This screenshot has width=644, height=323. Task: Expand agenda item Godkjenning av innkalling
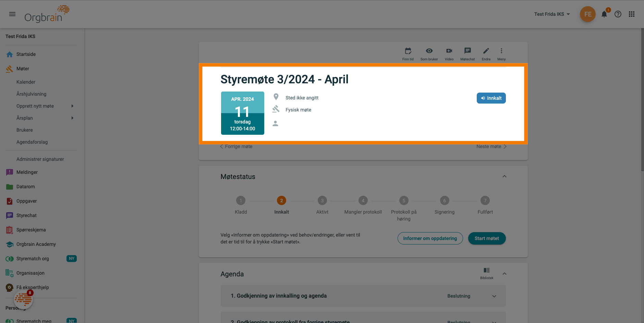click(x=494, y=296)
